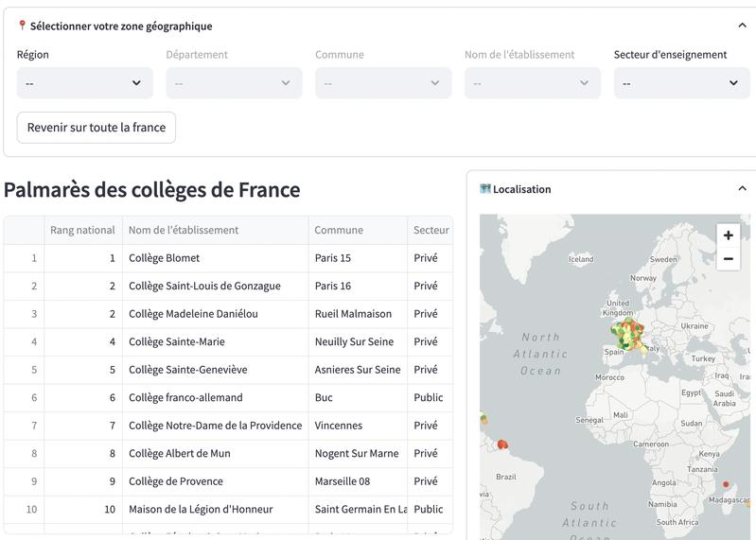Select the Collège de Provence cell
Screen dimensions: 756x540
point(215,481)
